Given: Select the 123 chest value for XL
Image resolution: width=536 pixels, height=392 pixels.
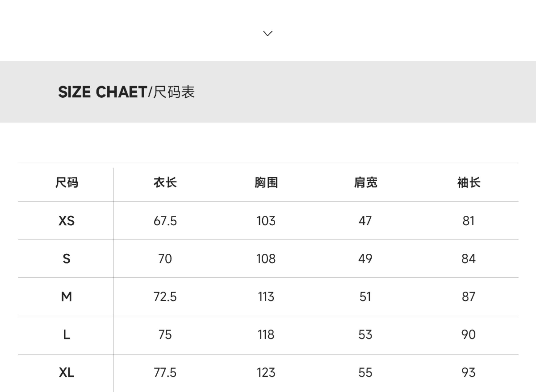Looking at the screenshot, I should point(266,373).
